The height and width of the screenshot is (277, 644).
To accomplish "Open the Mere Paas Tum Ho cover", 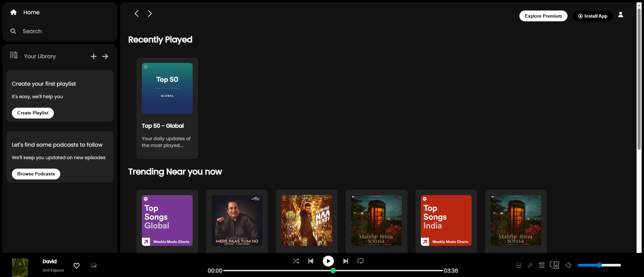I will (x=237, y=220).
